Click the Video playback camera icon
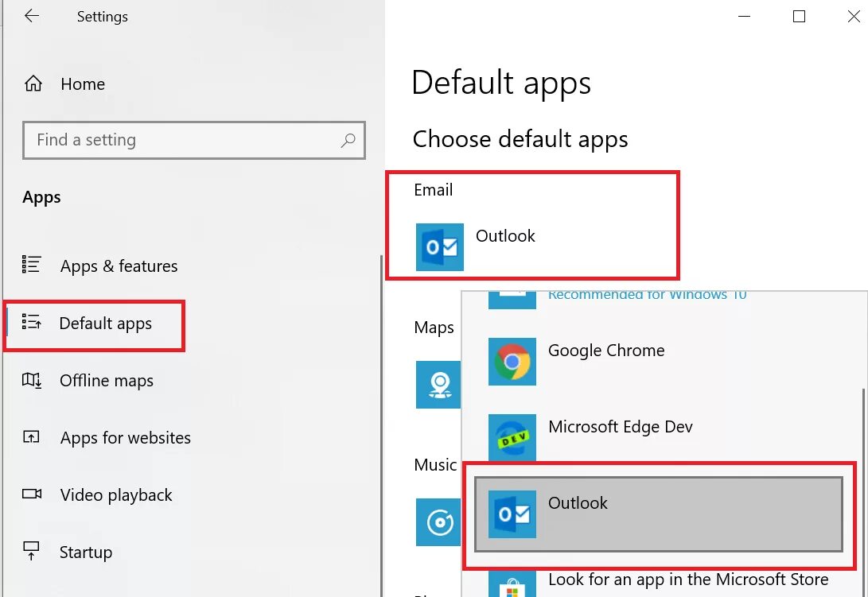Viewport: 868px width, 597px height. [x=32, y=494]
